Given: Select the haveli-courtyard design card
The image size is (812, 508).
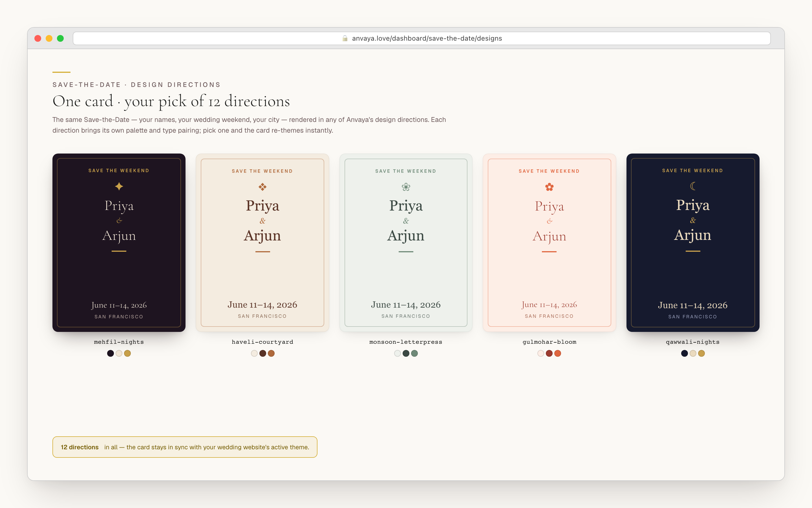Looking at the screenshot, I should click(x=262, y=243).
